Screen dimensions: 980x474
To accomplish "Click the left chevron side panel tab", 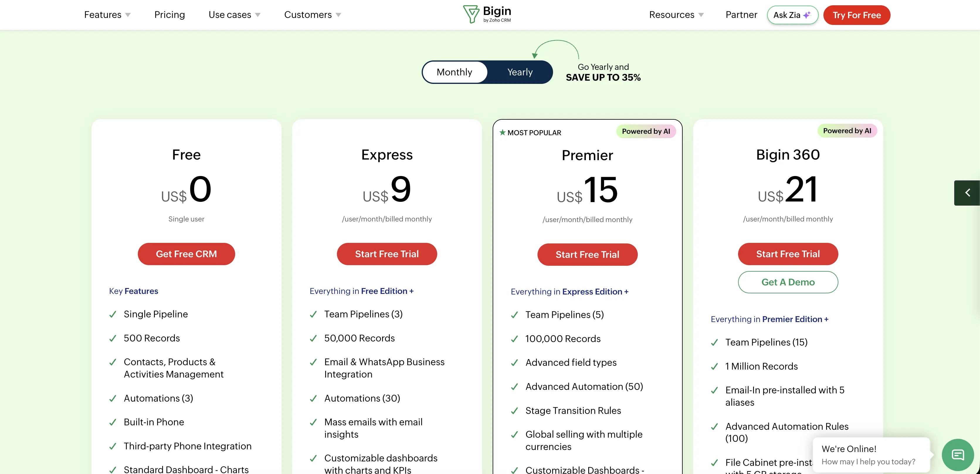I will pos(967,193).
